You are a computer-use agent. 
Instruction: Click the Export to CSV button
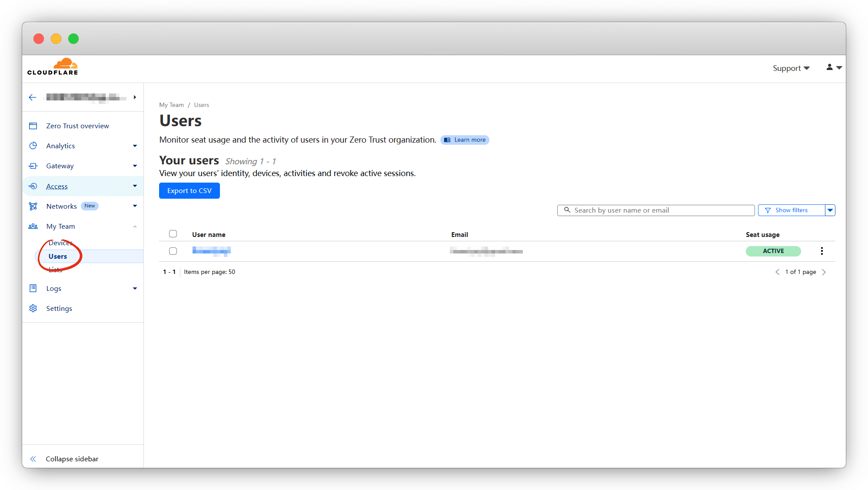click(x=190, y=190)
